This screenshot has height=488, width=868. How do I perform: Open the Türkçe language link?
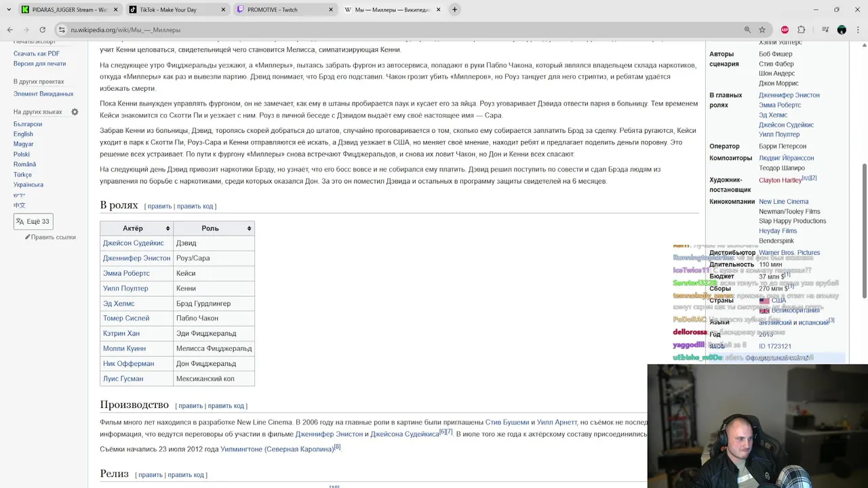pos(22,175)
